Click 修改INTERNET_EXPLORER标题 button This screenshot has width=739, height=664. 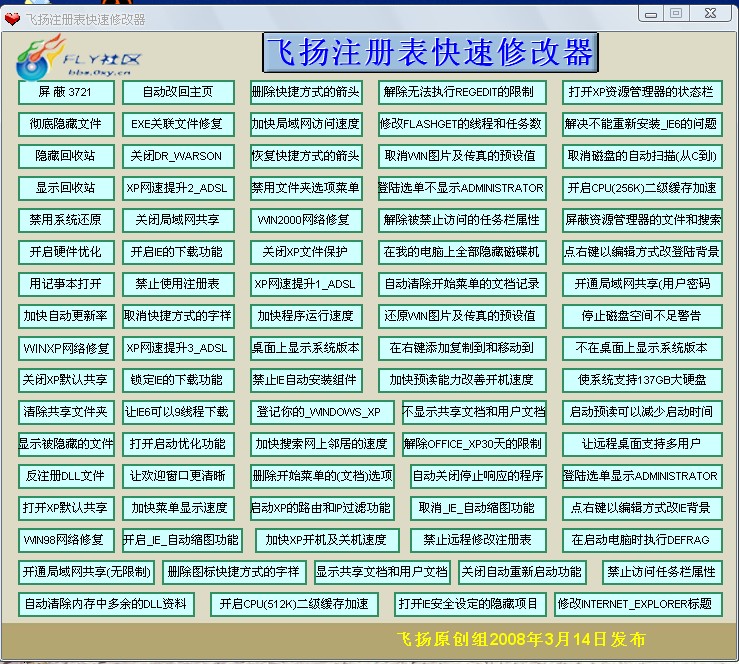pos(638,605)
